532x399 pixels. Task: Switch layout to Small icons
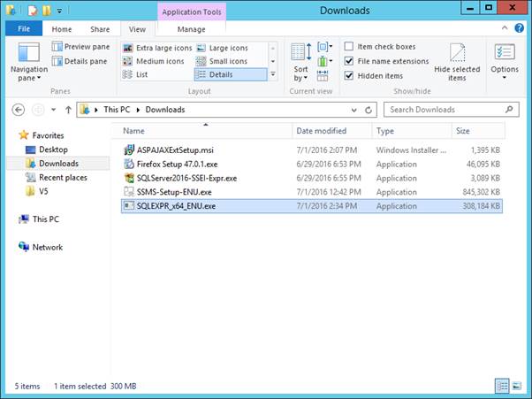coord(222,61)
